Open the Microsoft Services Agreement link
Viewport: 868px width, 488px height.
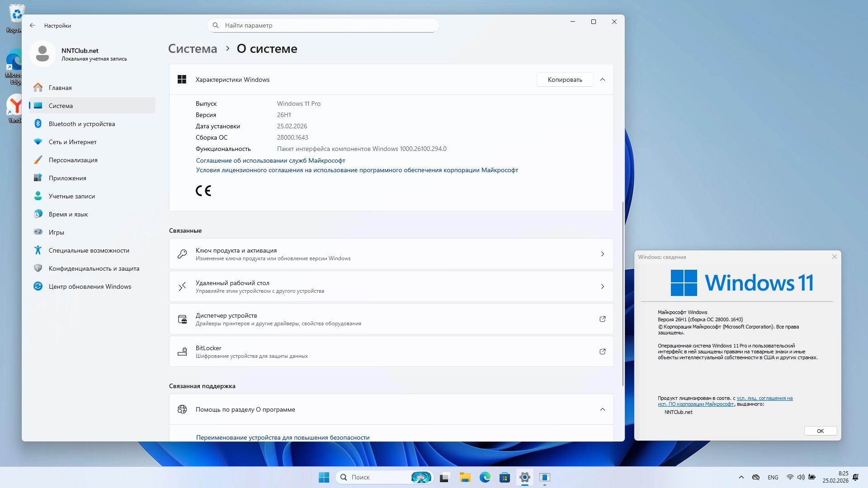click(270, 160)
